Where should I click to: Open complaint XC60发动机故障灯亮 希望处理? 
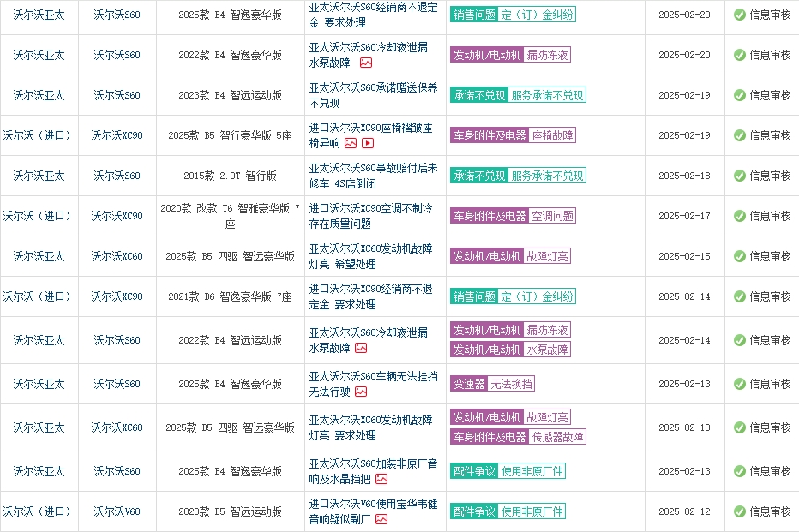[x=370, y=256]
